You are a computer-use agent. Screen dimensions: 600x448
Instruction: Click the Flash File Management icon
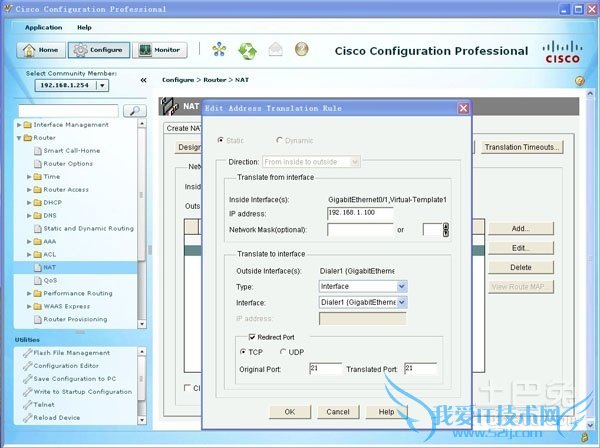(x=27, y=353)
